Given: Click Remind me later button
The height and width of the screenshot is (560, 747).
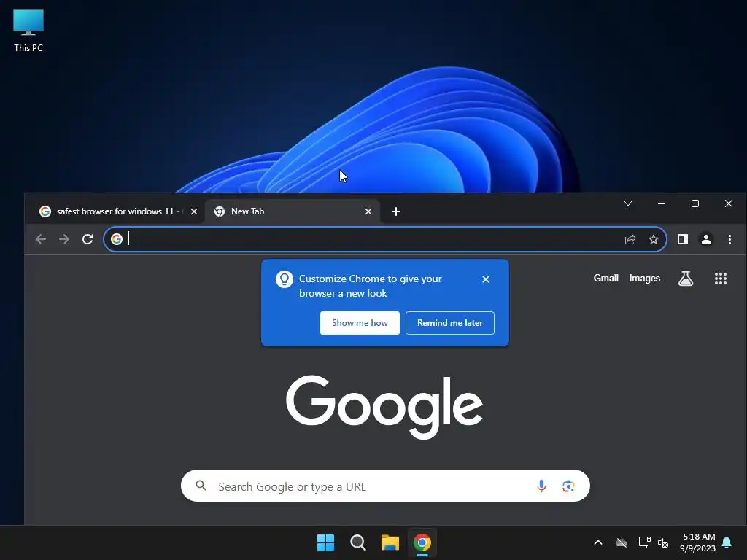Looking at the screenshot, I should pos(449,323).
